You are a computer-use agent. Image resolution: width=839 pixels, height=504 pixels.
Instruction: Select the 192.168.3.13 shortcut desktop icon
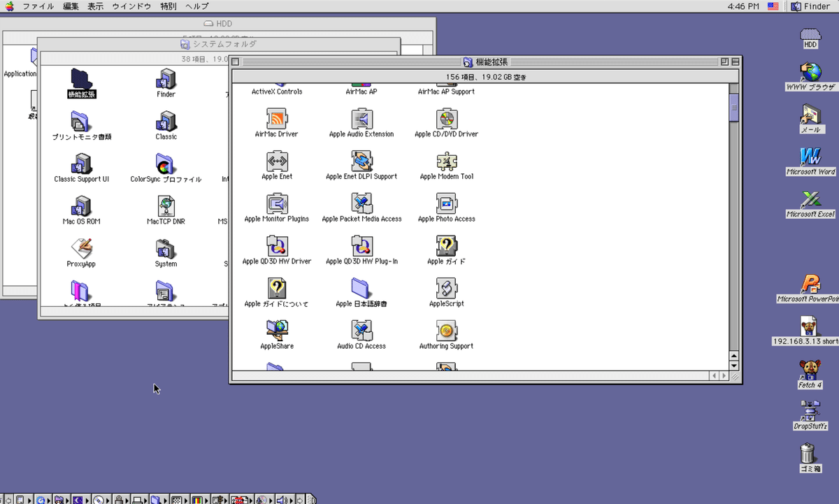point(810,326)
